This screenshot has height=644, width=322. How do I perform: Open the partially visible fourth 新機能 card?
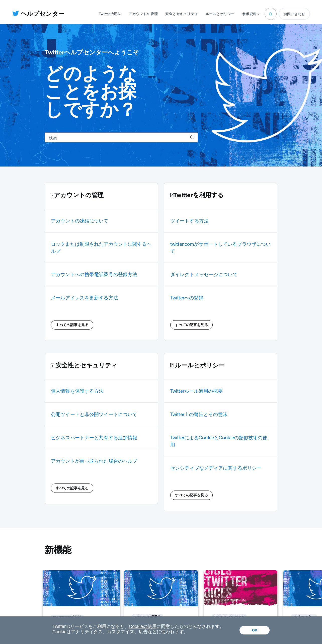coord(303,588)
